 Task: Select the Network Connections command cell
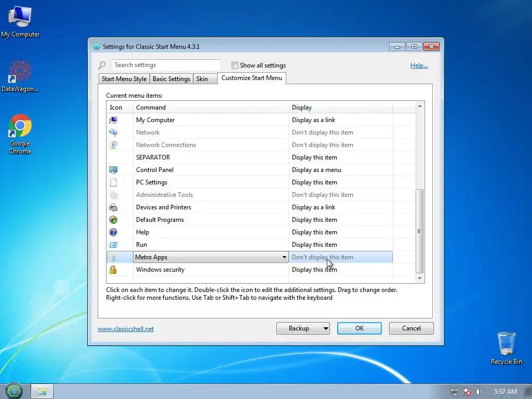(x=211, y=145)
